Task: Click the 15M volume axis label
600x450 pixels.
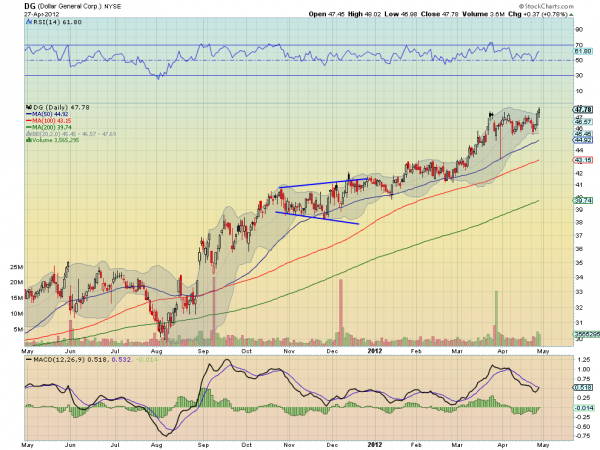Action: [x=16, y=298]
